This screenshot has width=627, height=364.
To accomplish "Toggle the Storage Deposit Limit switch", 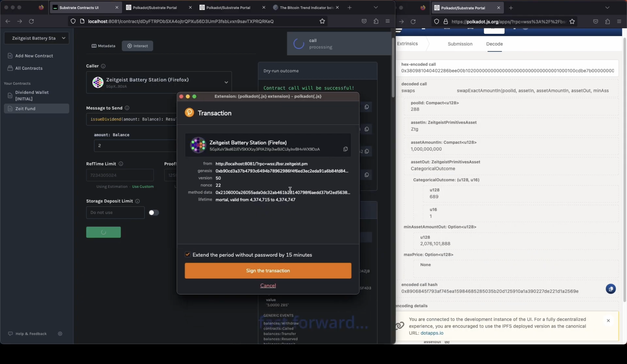I will click(x=153, y=213).
